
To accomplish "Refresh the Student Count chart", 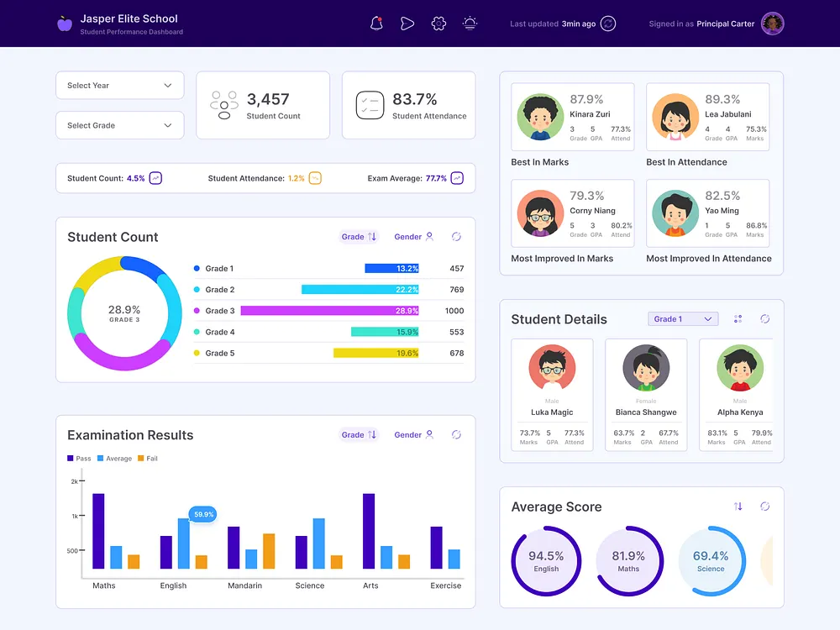I will (456, 237).
